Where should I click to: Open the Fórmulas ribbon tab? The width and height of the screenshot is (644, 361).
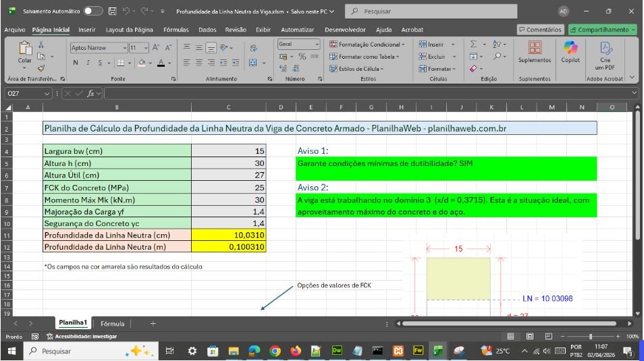coord(176,30)
